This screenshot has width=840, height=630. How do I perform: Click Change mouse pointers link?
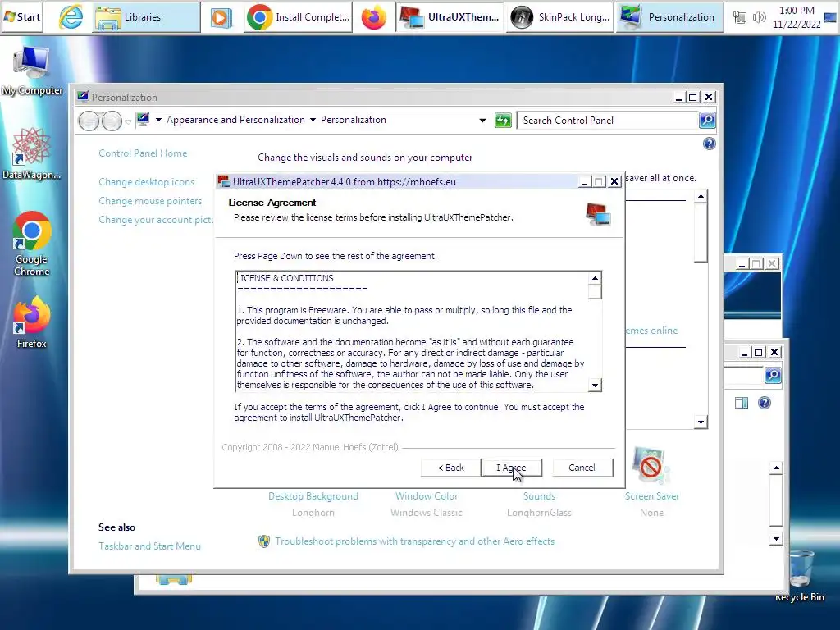pos(150,201)
